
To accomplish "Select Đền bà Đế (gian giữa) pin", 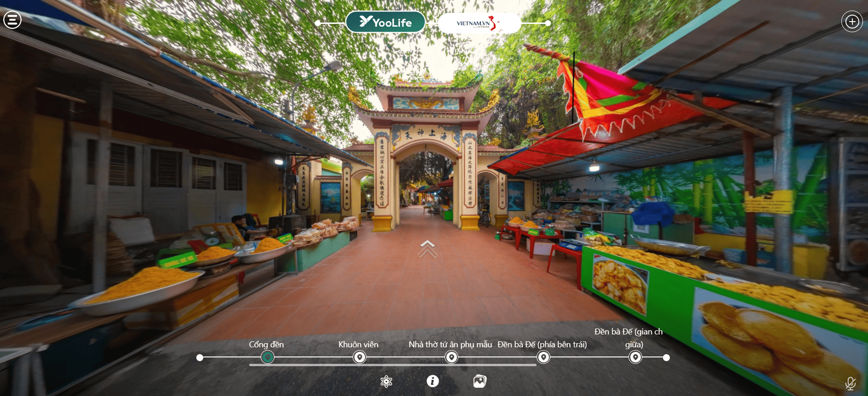I will tap(635, 357).
